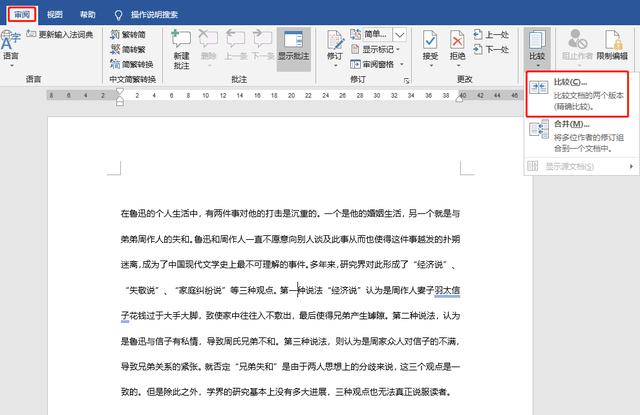The image size is (640, 415).
Task: Expand the 比较 button dropdown arrow
Action: point(538,65)
